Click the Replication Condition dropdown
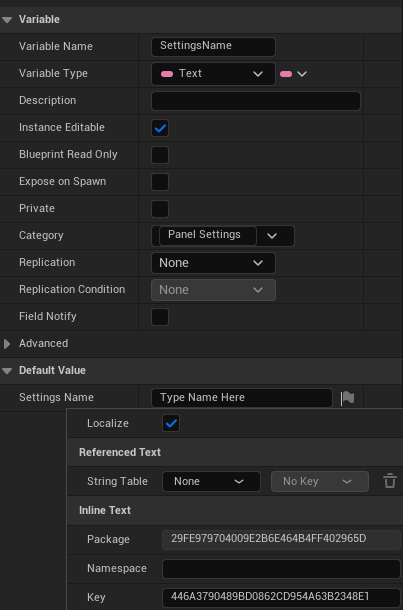 coord(213,290)
